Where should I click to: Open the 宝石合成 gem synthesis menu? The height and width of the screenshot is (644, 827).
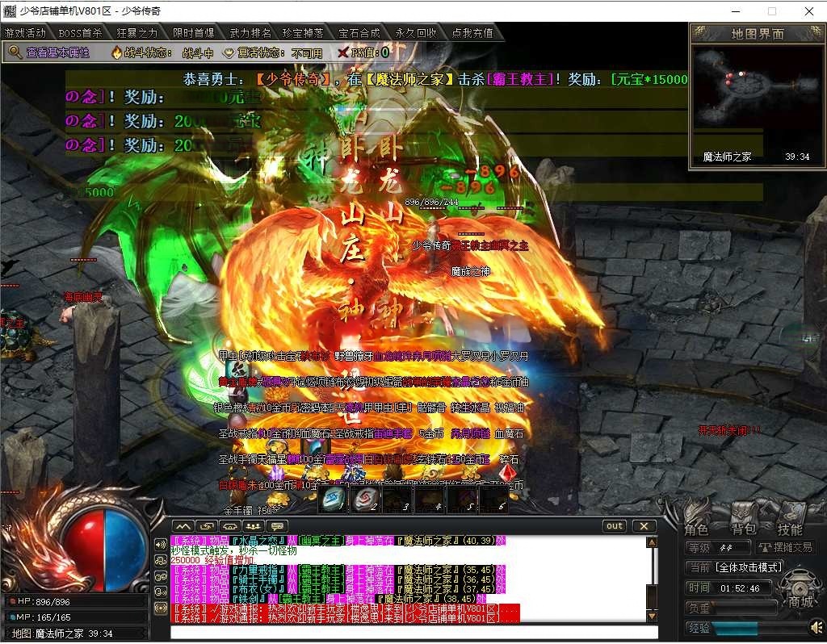359,33
